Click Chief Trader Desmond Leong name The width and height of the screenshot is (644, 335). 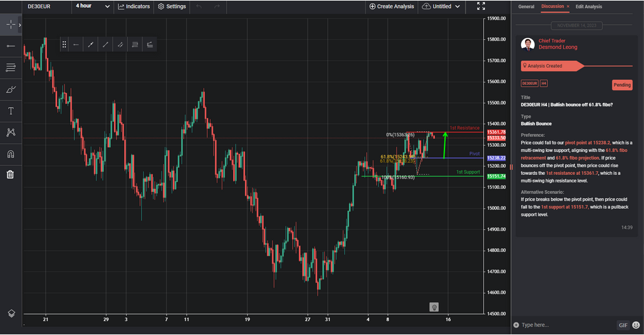coord(558,44)
